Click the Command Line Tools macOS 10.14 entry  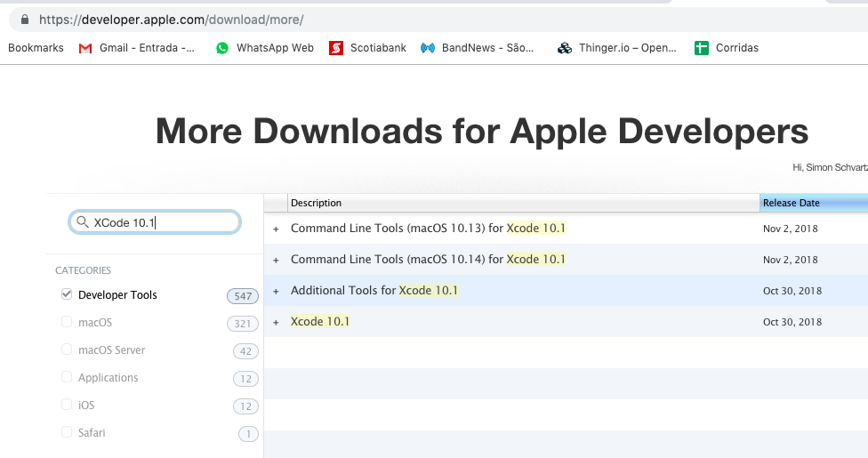[x=428, y=260]
